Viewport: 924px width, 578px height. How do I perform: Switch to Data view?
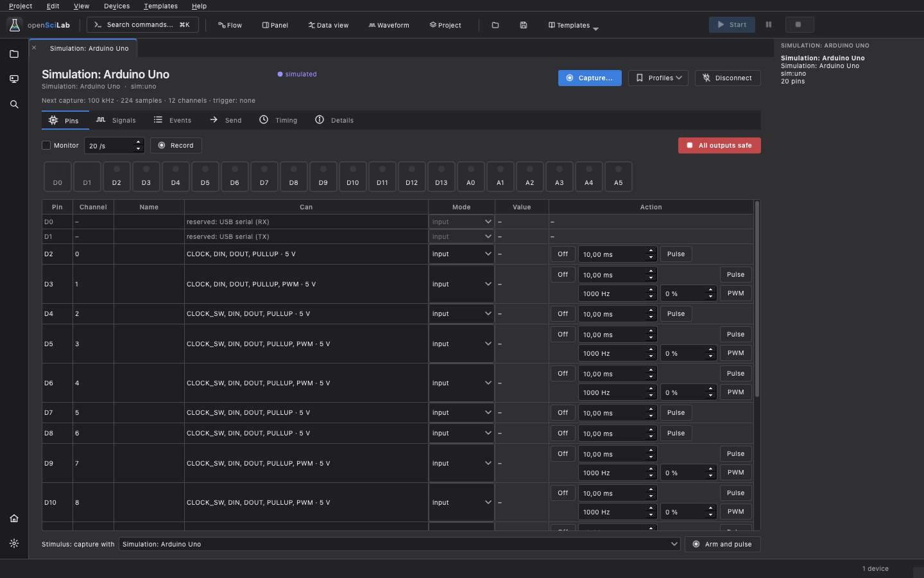tap(329, 25)
